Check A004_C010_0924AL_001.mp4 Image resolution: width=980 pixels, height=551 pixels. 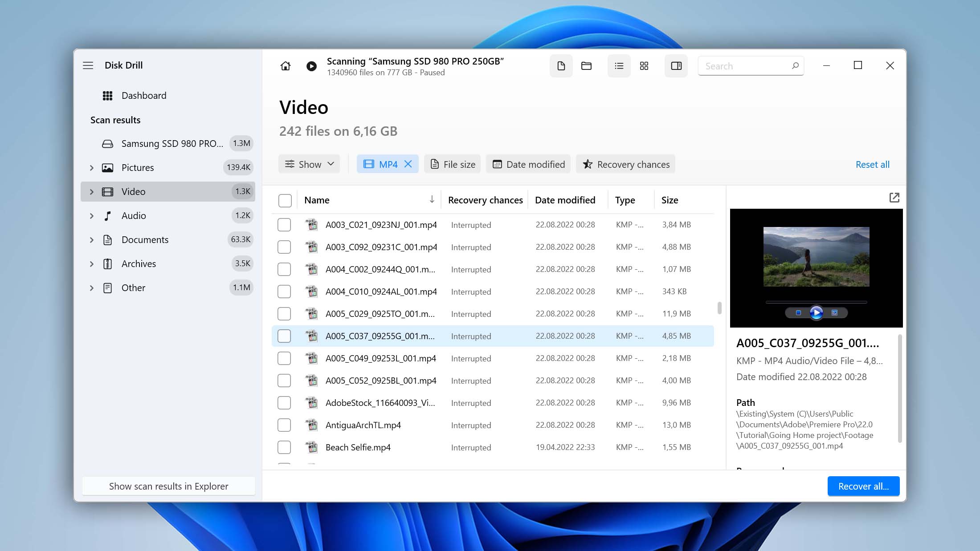click(x=284, y=292)
